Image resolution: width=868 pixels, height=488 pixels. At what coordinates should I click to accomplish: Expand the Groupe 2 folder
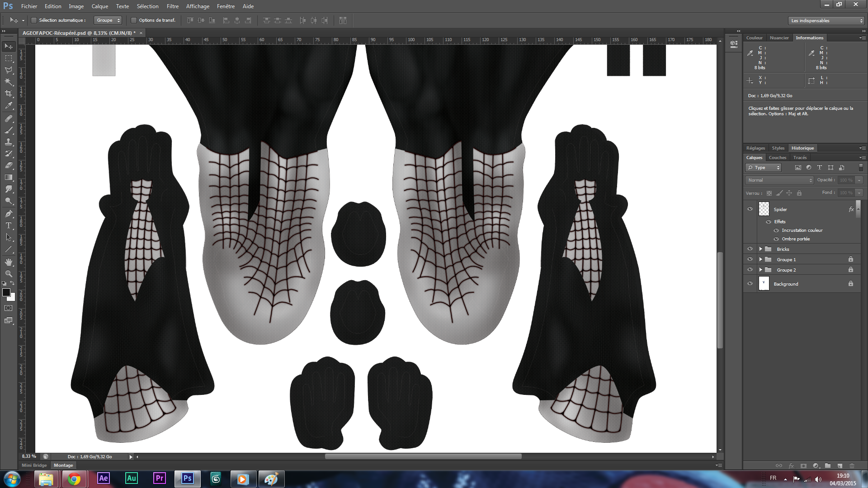click(x=761, y=270)
